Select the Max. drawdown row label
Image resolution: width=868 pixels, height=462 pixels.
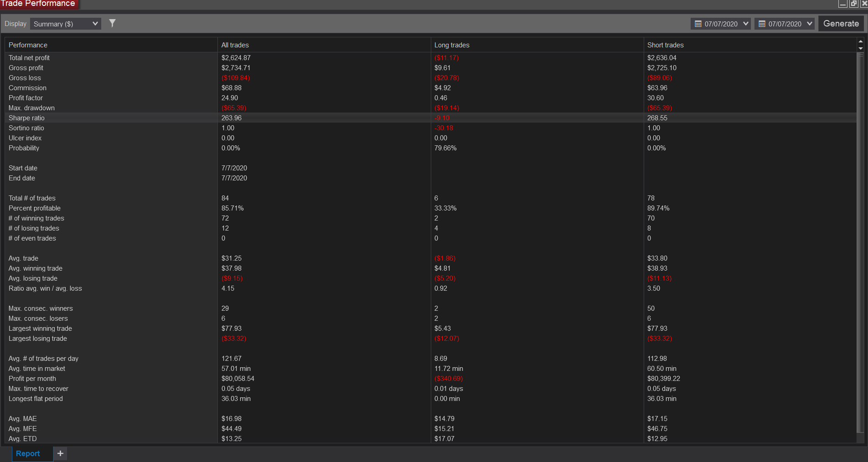[31, 108]
